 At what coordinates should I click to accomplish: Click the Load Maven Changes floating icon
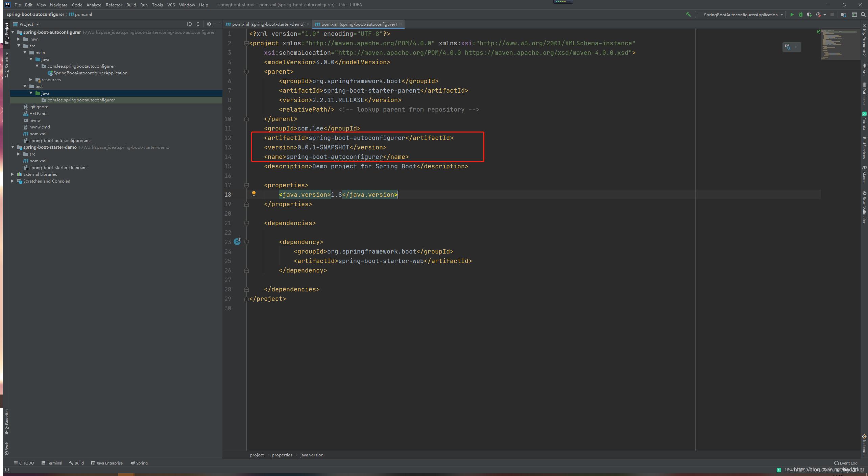pos(788,47)
